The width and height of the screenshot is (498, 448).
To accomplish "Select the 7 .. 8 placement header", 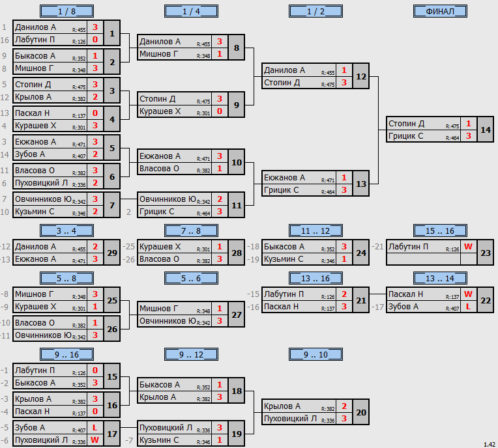I will point(191,231).
